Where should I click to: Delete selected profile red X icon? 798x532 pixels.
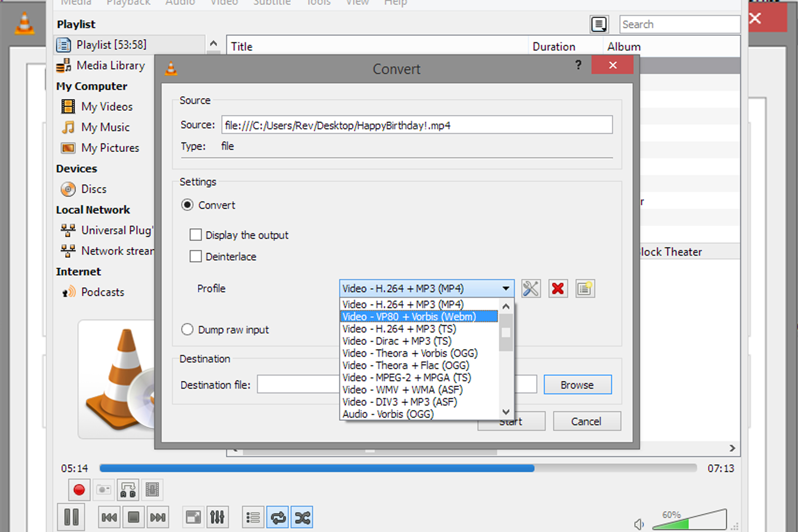tap(558, 289)
